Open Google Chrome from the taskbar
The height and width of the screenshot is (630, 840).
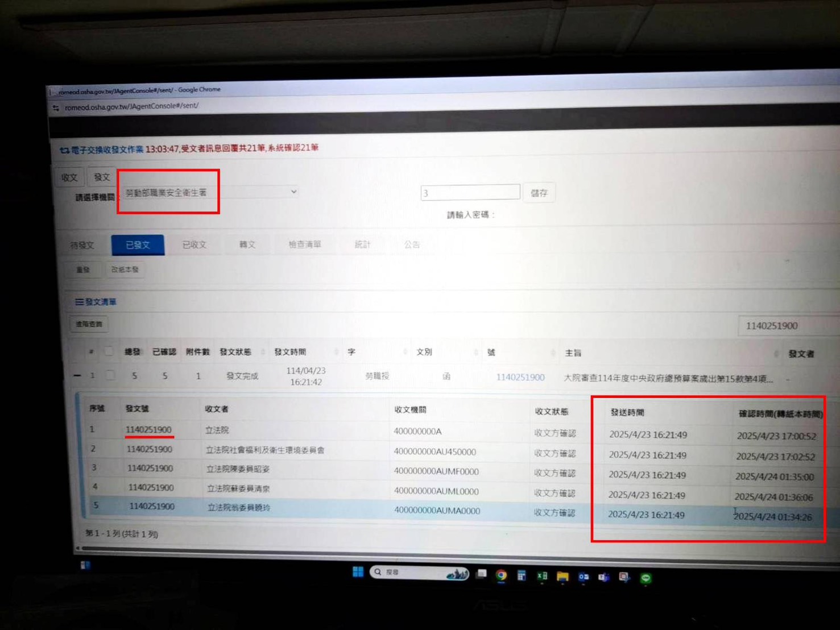coord(501,575)
